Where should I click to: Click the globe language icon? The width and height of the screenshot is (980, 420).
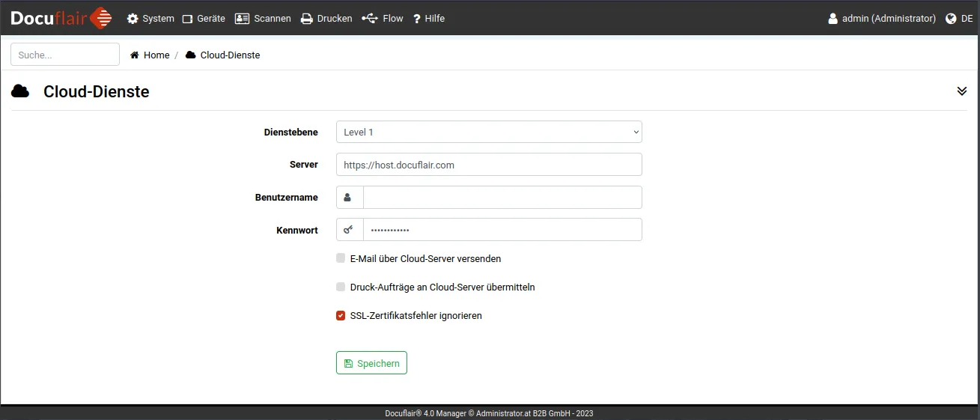951,19
